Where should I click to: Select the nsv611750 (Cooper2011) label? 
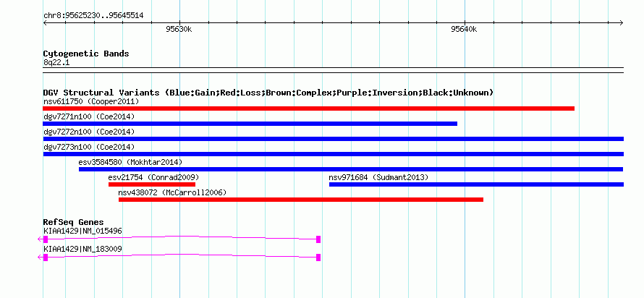pos(91,101)
